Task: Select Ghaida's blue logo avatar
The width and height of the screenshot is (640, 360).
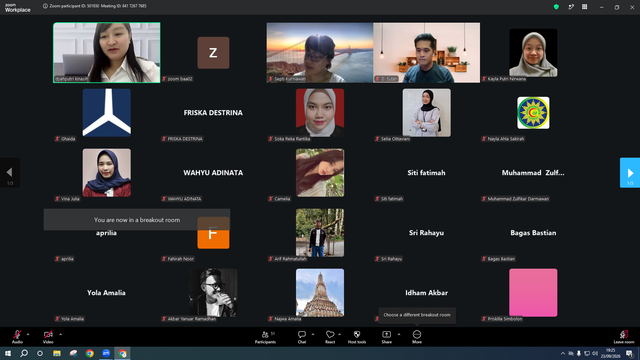Action: [x=107, y=113]
